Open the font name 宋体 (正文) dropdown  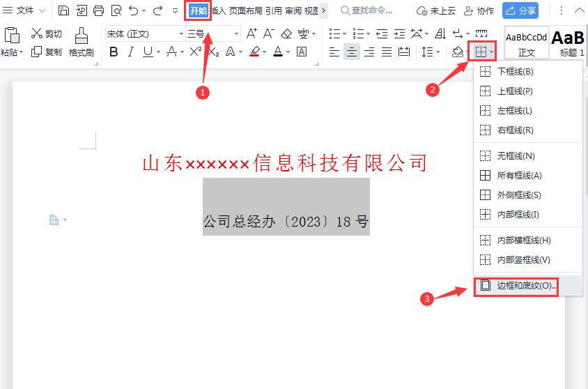(181, 34)
